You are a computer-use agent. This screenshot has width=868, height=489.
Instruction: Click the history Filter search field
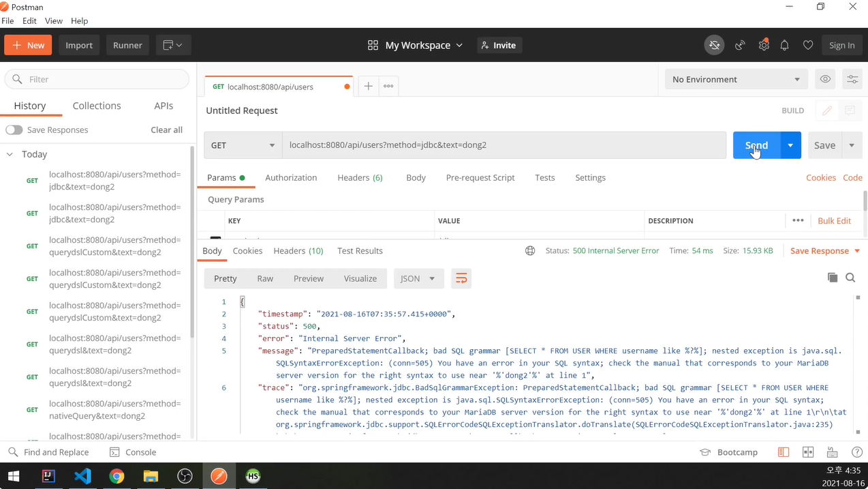point(97,79)
